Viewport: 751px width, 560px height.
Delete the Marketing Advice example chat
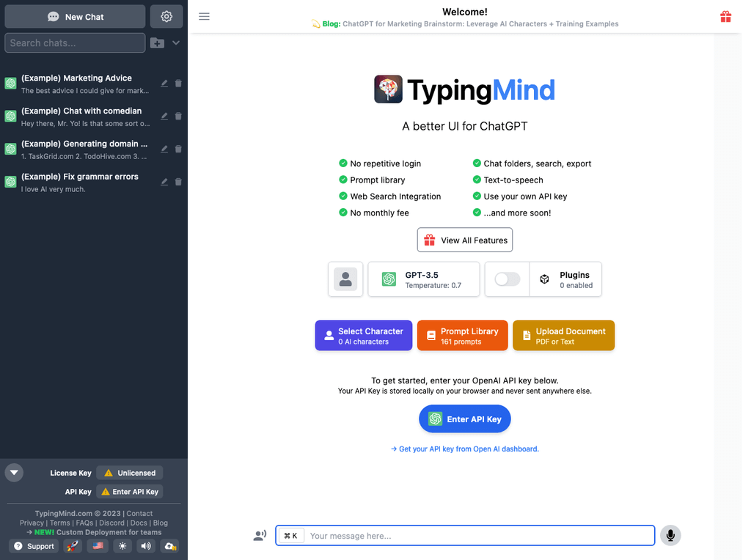click(178, 83)
